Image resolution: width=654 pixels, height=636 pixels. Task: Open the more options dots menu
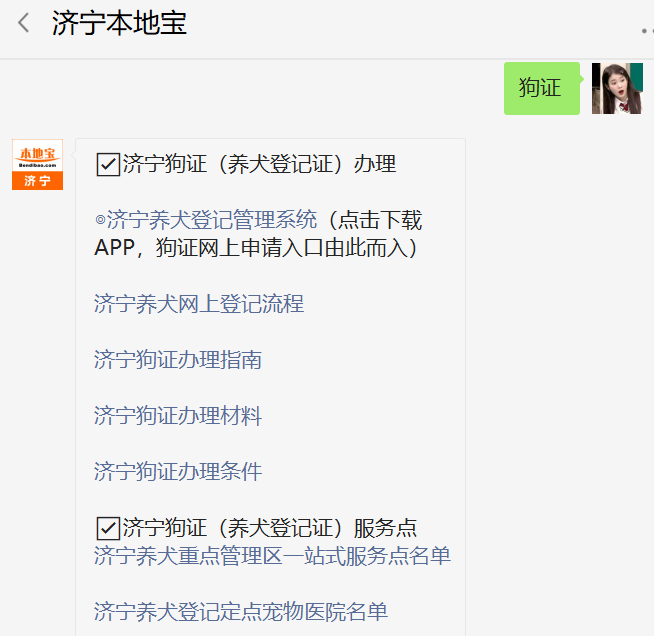[647, 31]
